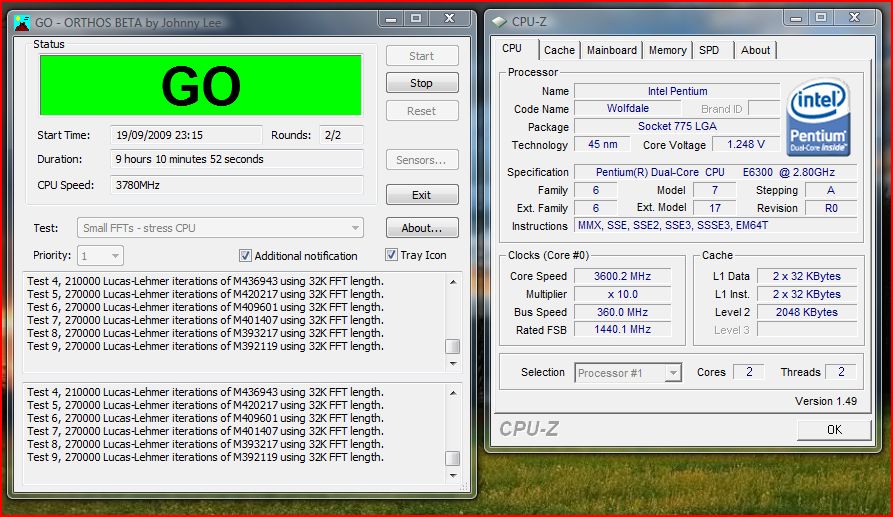Image resolution: width=893 pixels, height=517 pixels.
Task: Open the About tab in CPU-Z
Action: [755, 50]
